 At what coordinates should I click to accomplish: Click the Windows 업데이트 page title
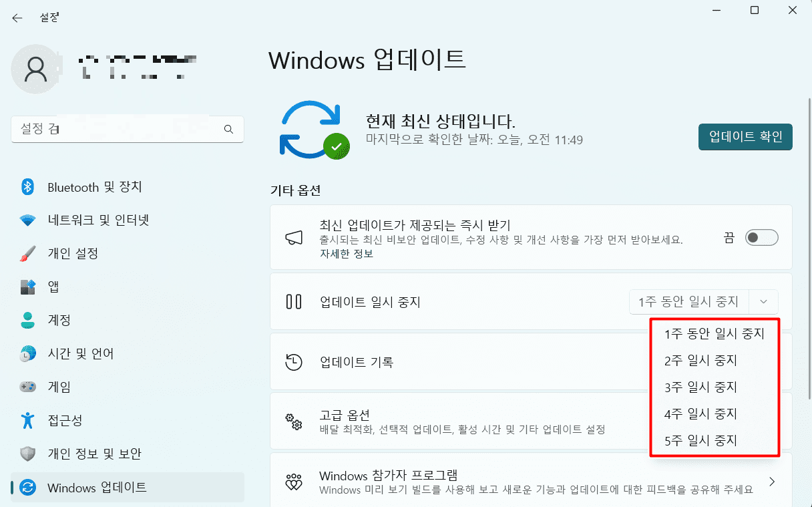(367, 59)
